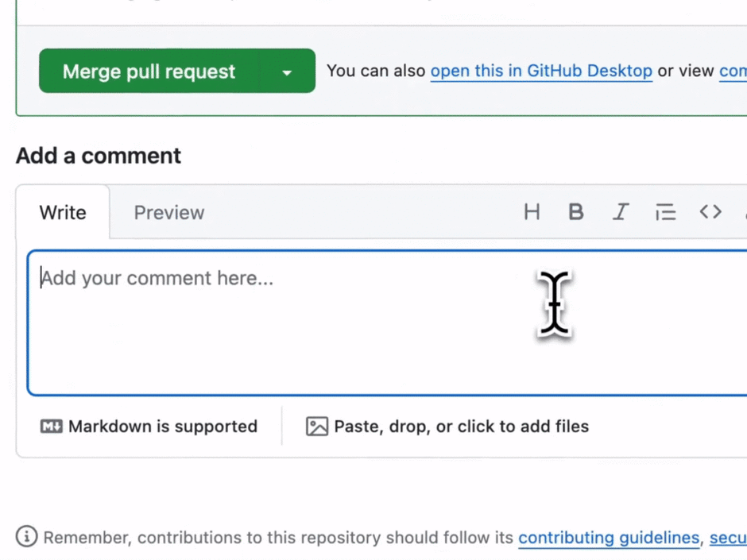Open the merge method dropdown arrow
747x560 pixels.
coord(287,71)
